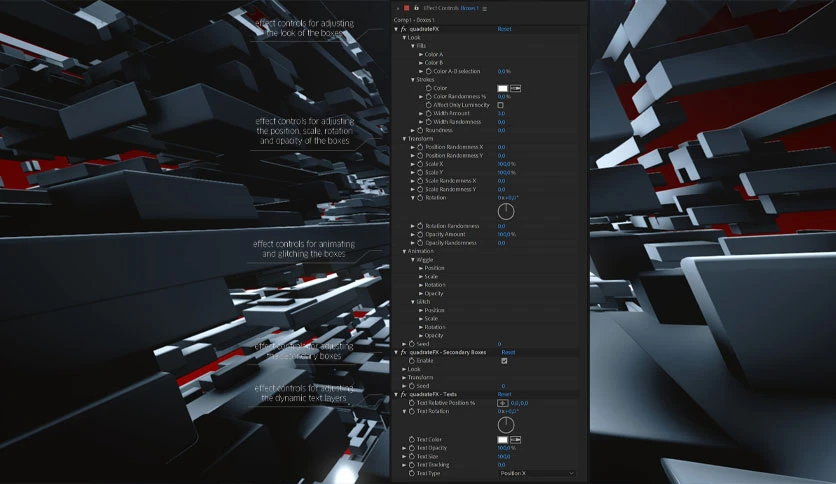836x484 pixels.
Task: Close the Effect Controls panel tab
Action: (398, 9)
